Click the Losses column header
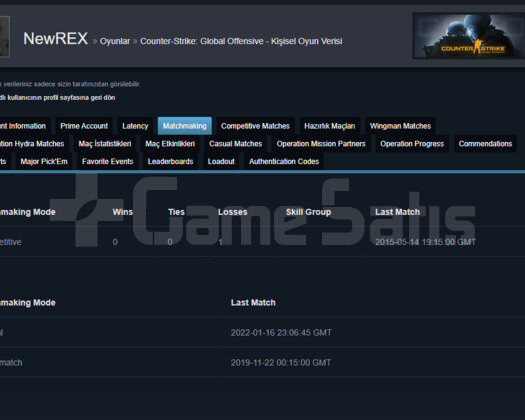 (233, 212)
